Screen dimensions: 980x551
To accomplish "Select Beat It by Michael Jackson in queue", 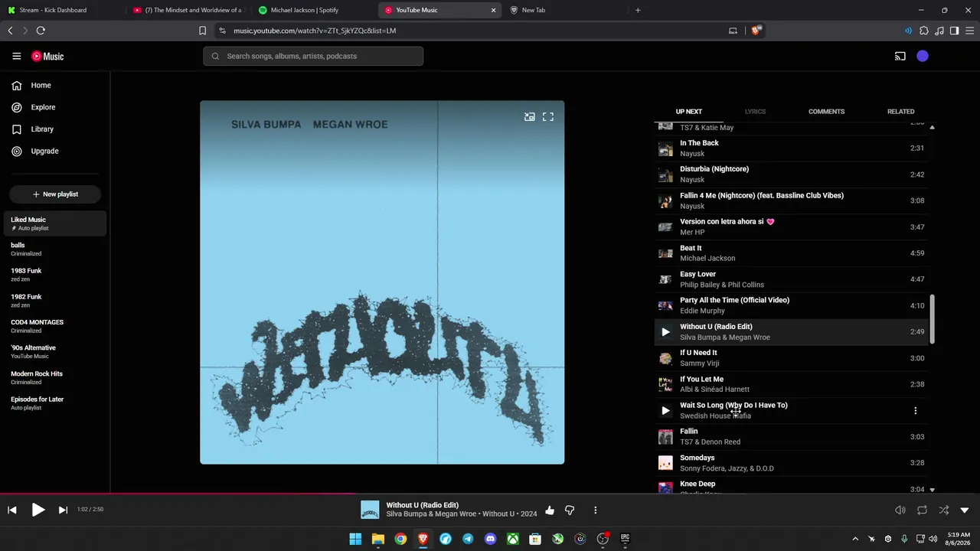I will tap(791, 253).
